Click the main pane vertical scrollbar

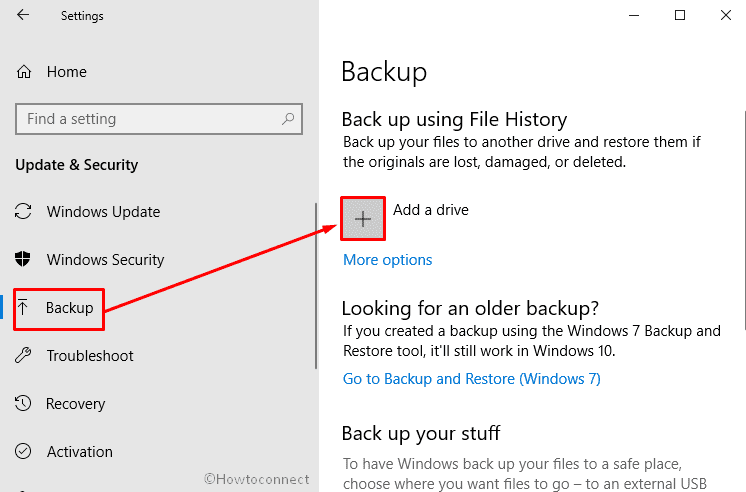[x=744, y=220]
